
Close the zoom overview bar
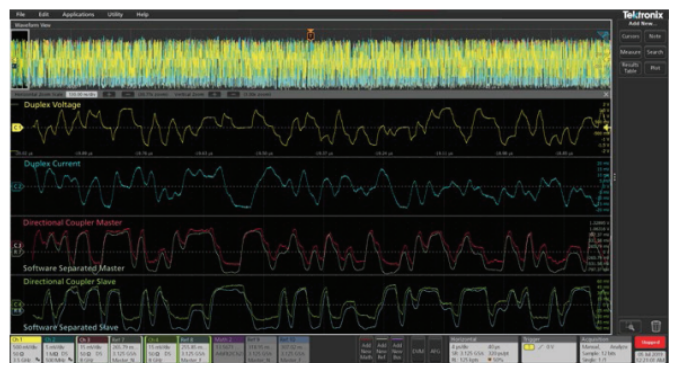click(x=606, y=94)
